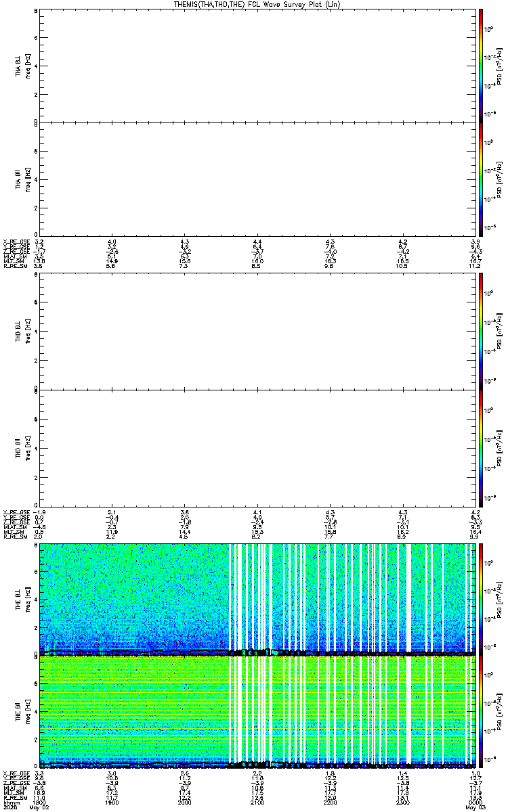Select the 'THD B|| freq [Hz]' axis label
Image resolution: width=508 pixels, height=812 pixels.
23,447
